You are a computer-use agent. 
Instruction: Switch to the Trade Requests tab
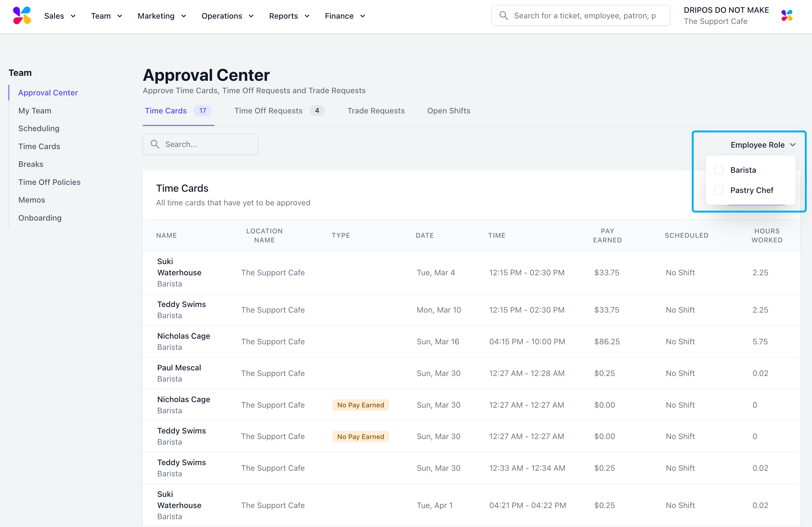[x=376, y=111]
